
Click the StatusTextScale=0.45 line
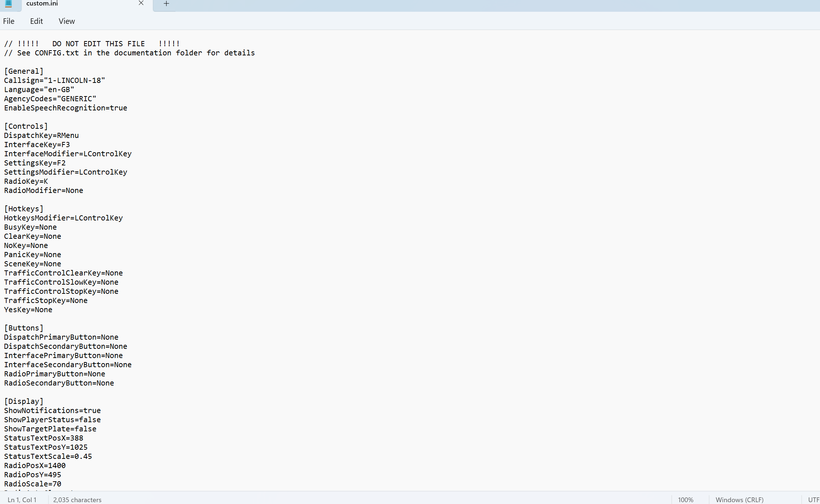click(x=48, y=456)
